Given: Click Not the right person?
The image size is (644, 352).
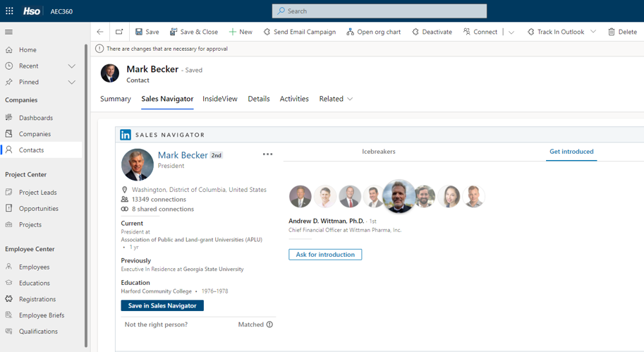Looking at the screenshot, I should (x=156, y=324).
